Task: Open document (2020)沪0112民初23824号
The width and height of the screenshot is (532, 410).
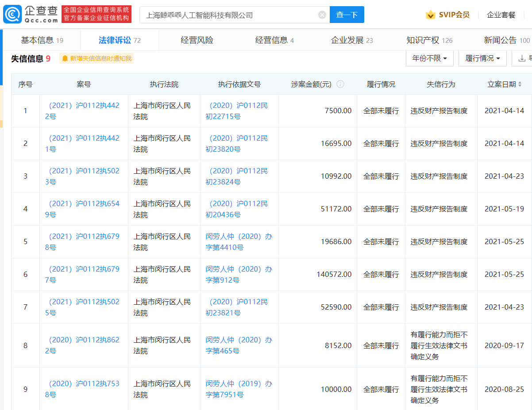Action: (x=237, y=176)
